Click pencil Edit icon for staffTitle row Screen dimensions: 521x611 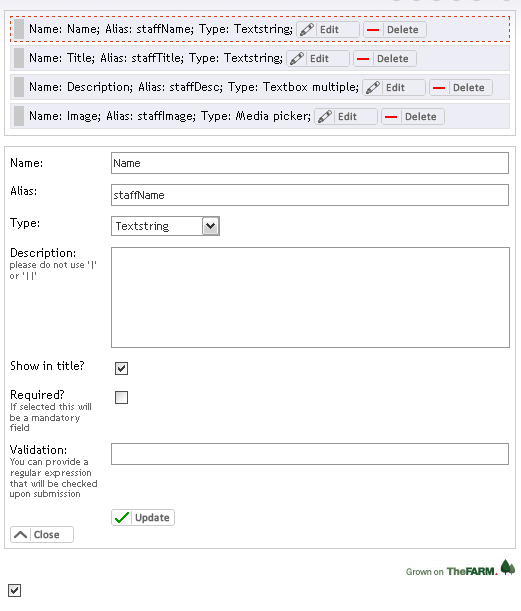coord(297,58)
